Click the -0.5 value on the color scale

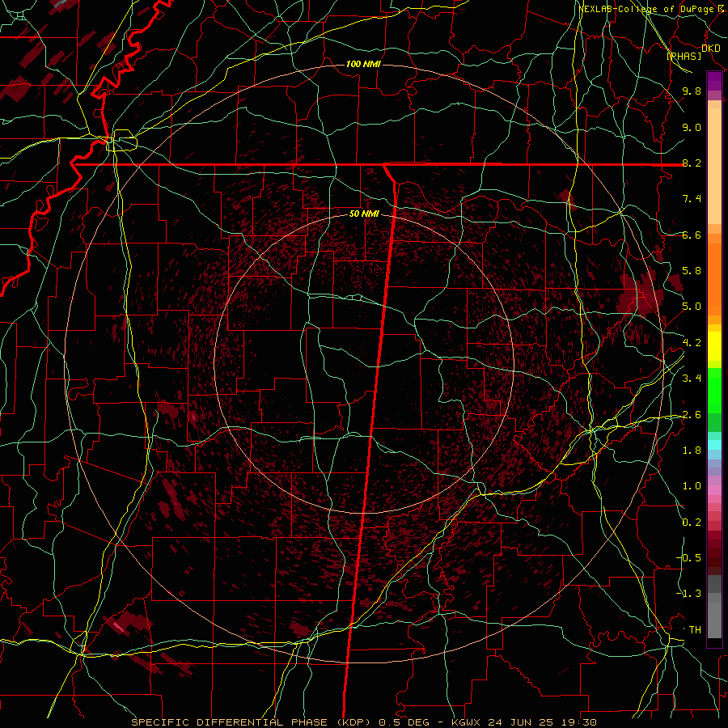688,557
